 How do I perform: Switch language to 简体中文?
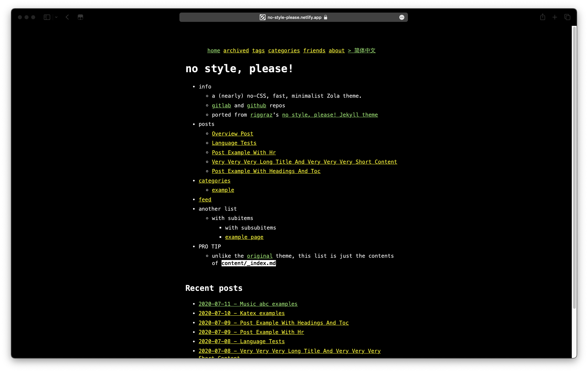[361, 50]
